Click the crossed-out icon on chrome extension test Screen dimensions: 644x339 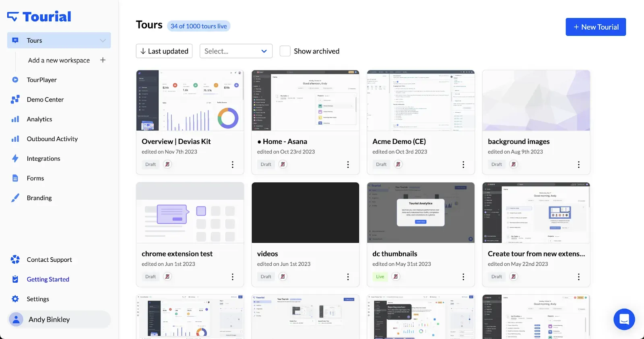pos(167,277)
